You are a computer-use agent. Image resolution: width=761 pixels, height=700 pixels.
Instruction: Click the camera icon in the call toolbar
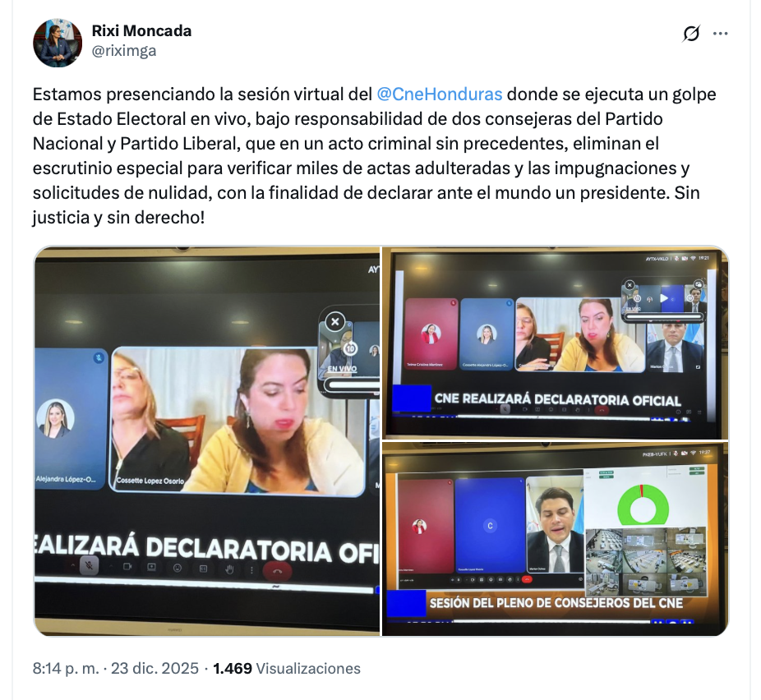coord(127,566)
